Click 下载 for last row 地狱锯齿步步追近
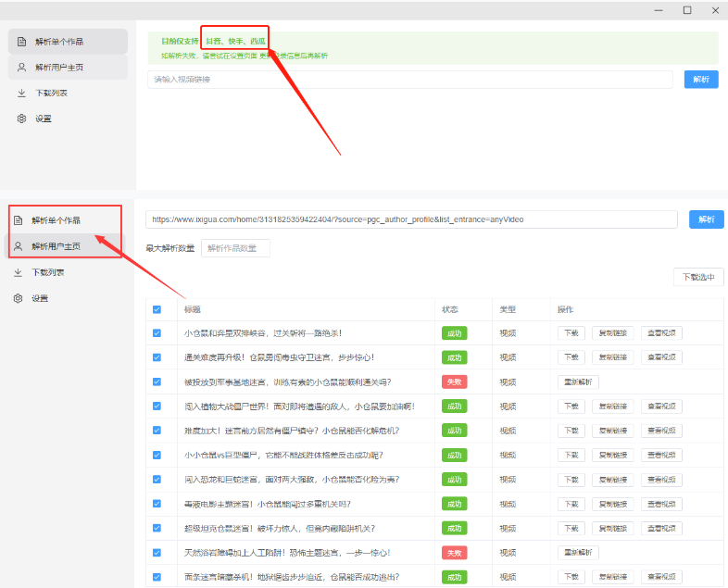The width and height of the screenshot is (728, 588). coord(571,577)
